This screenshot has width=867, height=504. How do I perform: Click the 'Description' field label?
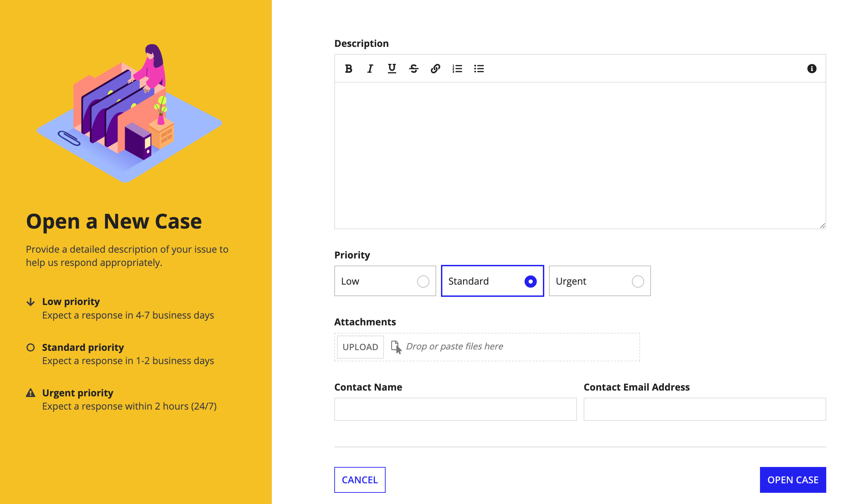pos(361,43)
